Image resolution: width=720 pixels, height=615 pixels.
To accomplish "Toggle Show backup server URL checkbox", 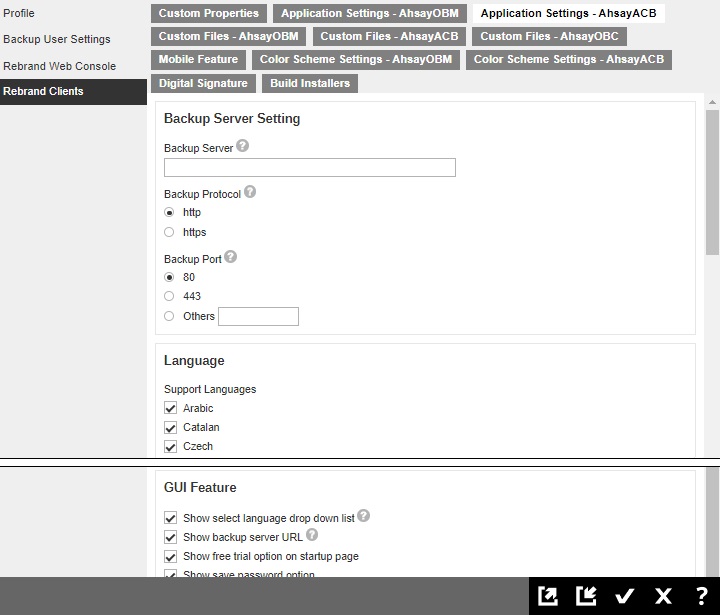I will click(170, 537).
